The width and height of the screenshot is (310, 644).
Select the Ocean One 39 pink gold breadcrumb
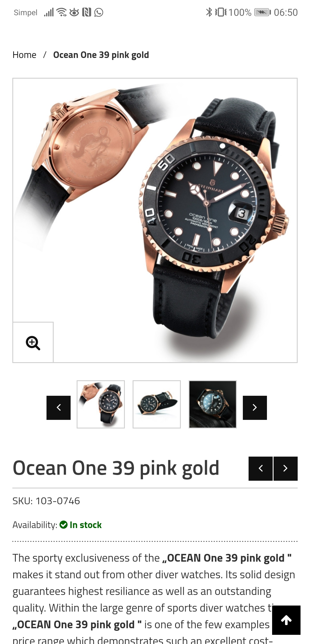pyautogui.click(x=101, y=55)
